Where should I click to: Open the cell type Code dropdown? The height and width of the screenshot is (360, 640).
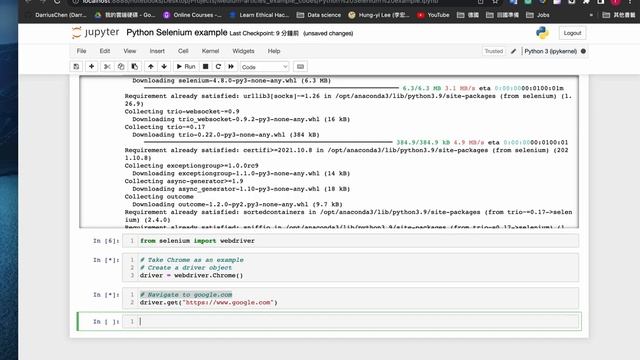[264, 67]
